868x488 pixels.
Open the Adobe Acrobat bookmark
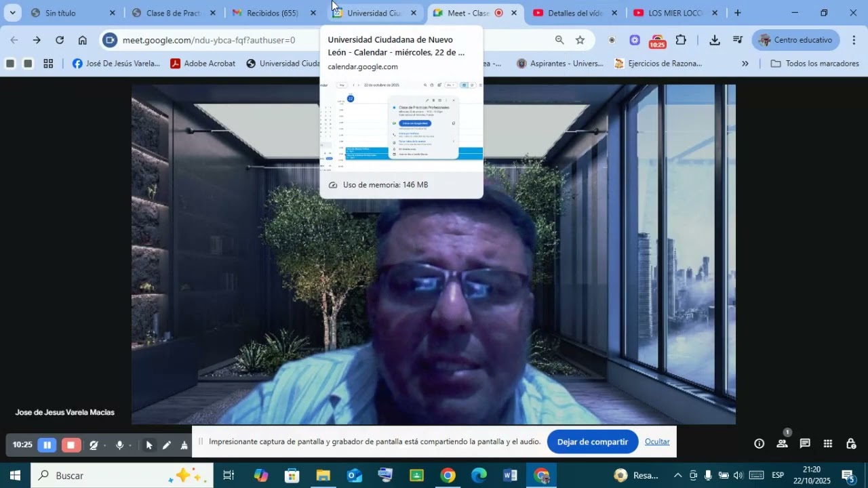203,64
